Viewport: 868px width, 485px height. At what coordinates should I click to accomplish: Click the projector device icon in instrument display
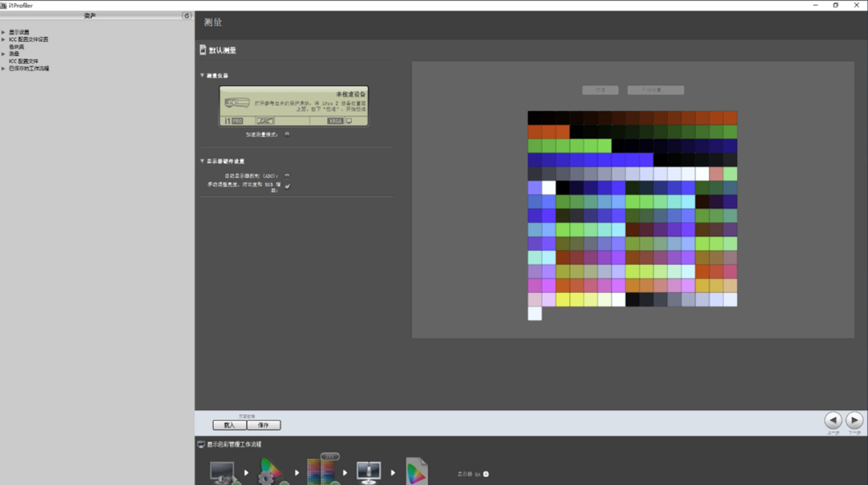(x=237, y=103)
